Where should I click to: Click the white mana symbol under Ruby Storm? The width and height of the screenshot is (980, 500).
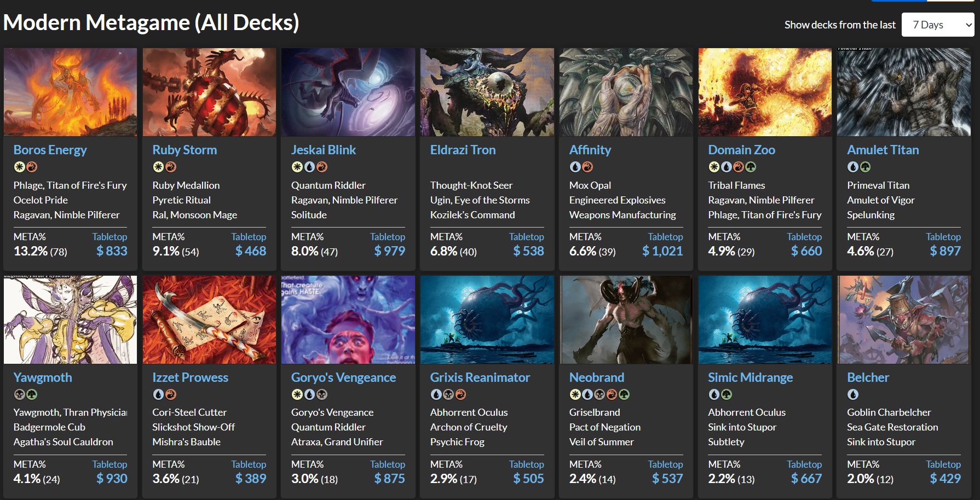point(158,167)
